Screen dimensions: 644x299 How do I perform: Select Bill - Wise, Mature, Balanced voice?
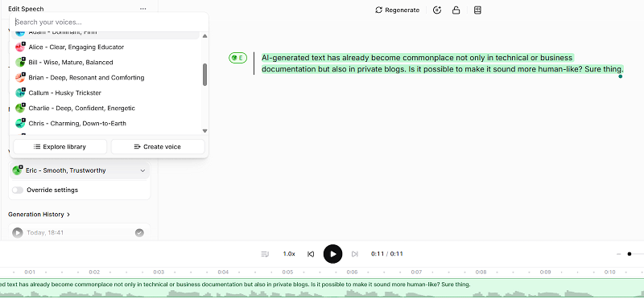pyautogui.click(x=105, y=63)
